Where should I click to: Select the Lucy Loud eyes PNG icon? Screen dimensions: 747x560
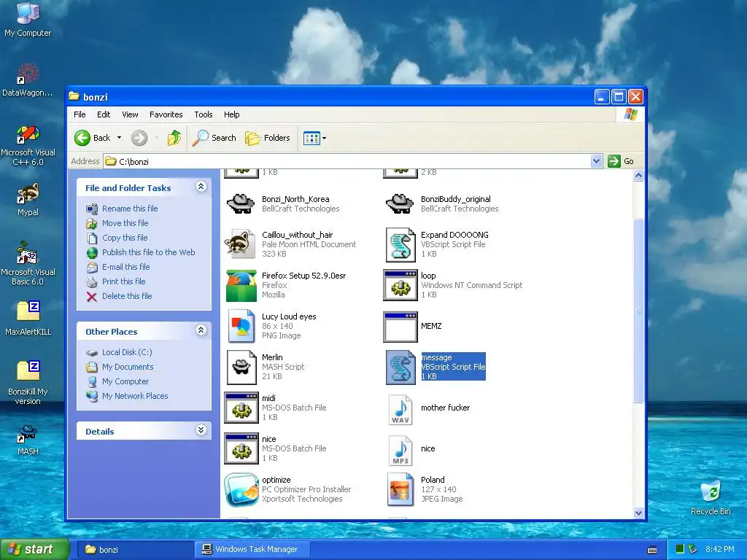pos(241,326)
